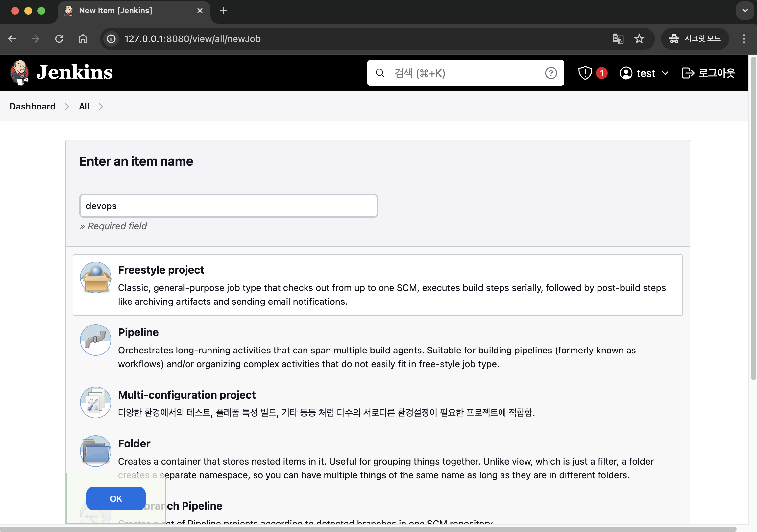Open the user account dropdown next to test
757x532 pixels.
point(665,73)
